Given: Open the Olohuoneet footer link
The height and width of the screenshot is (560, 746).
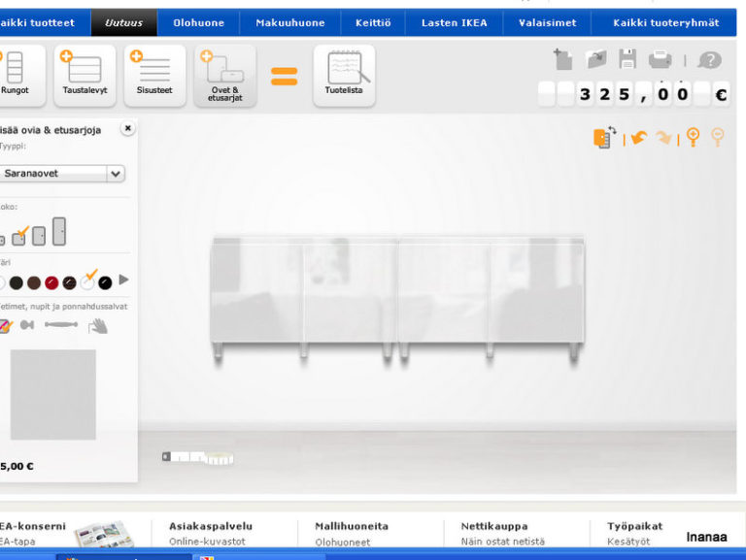Looking at the screenshot, I should (x=343, y=542).
